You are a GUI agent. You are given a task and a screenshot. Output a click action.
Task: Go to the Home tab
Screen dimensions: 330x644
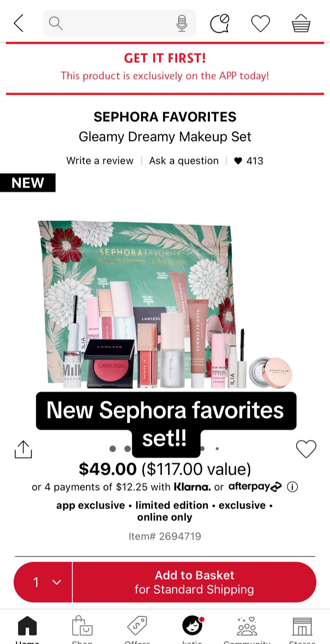27,629
